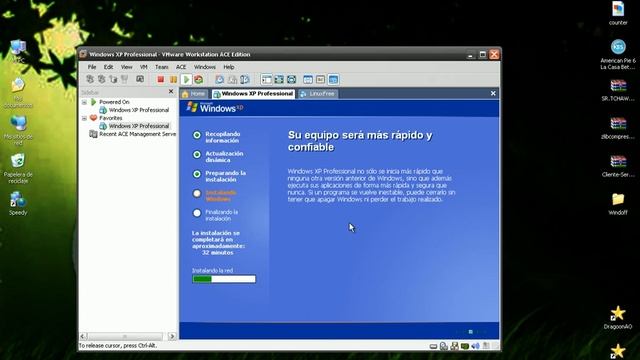640x360 pixels.
Task: Click the grayed ACE deploy toolbar icon
Action: [x=124, y=79]
